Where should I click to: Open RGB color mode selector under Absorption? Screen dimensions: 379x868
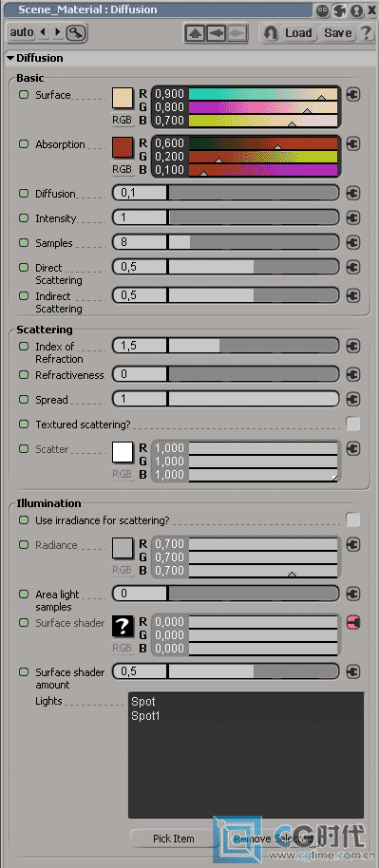123,169
